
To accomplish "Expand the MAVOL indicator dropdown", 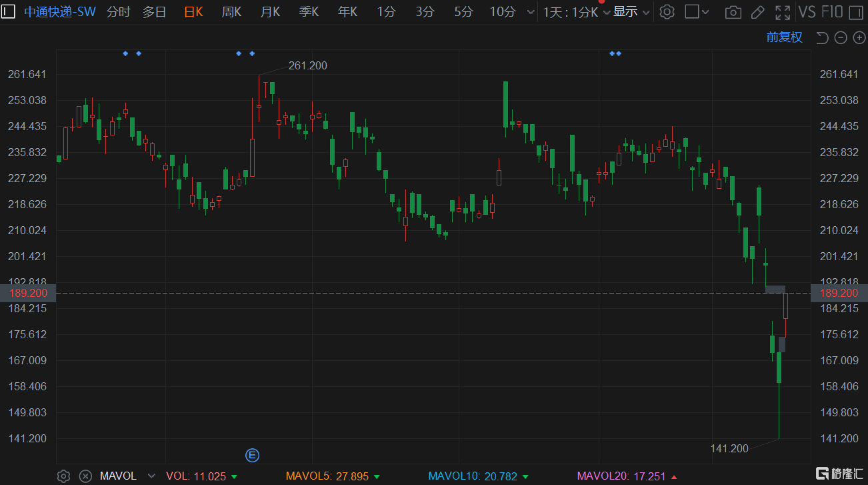I will point(151,476).
